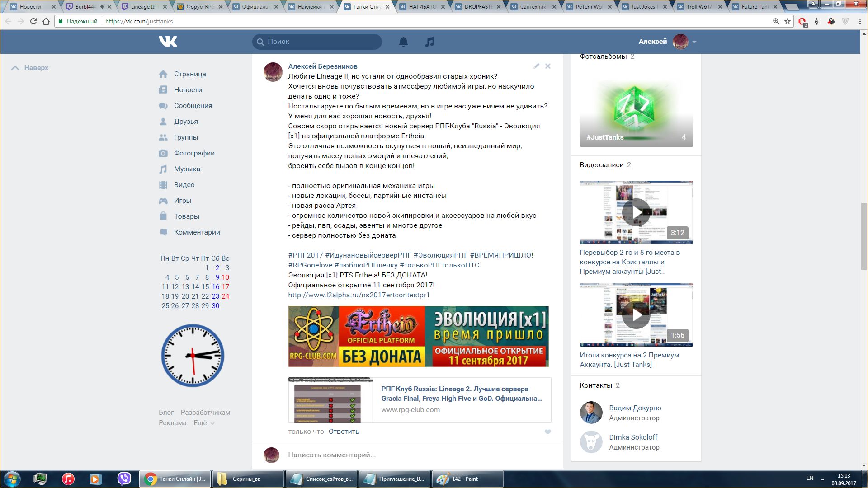The height and width of the screenshot is (488, 868).
Task: Focus the Поиск search field
Action: click(x=317, y=42)
